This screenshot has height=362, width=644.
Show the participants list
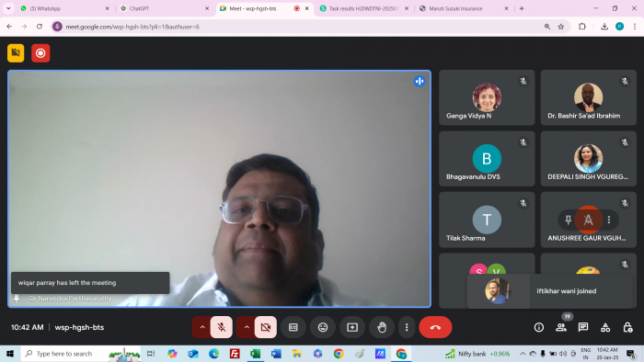tap(561, 327)
